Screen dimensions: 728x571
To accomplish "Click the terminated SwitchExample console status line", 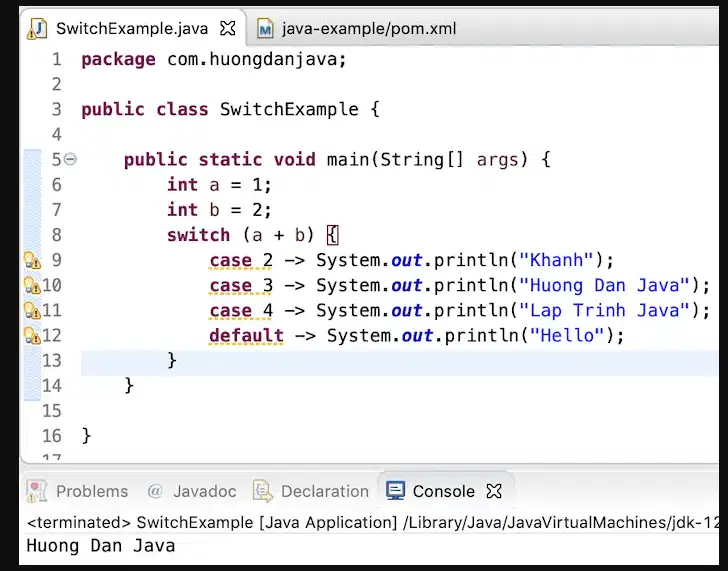I will 373,522.
